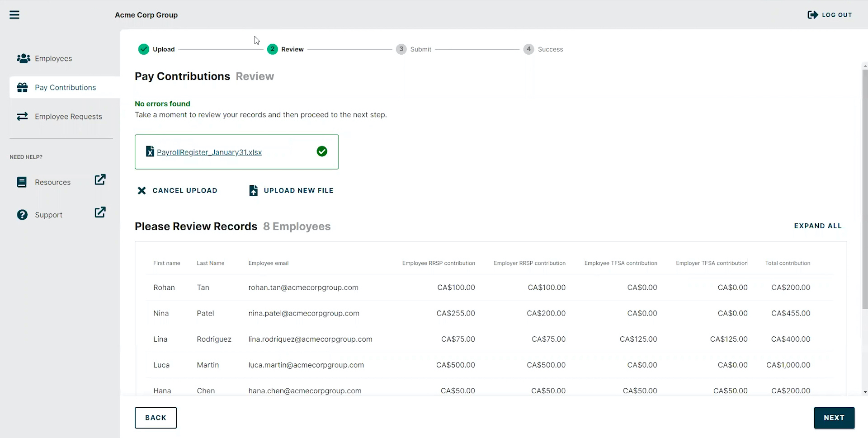Click the Upload step green checkmark

coord(144,49)
